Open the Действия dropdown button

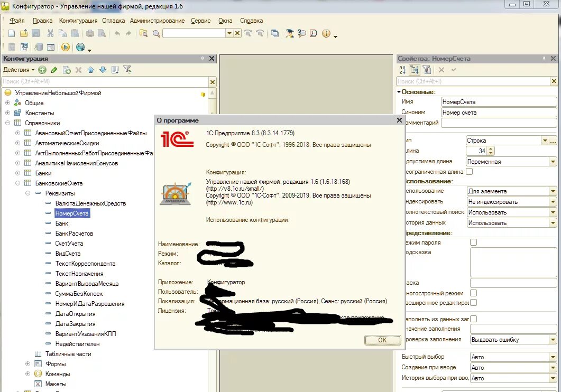click(19, 70)
